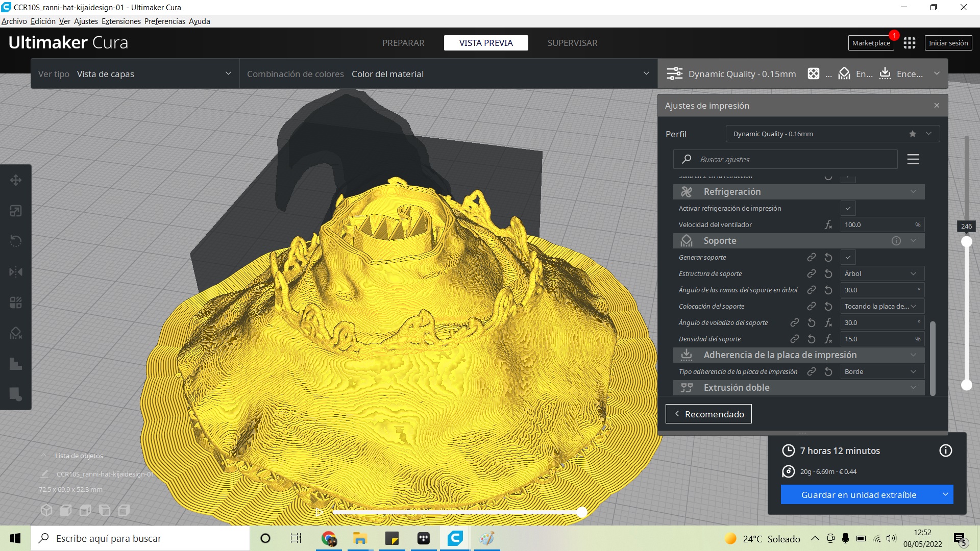Reset Estructura de soporte value
The height and width of the screenshot is (551, 980).
tap(828, 274)
